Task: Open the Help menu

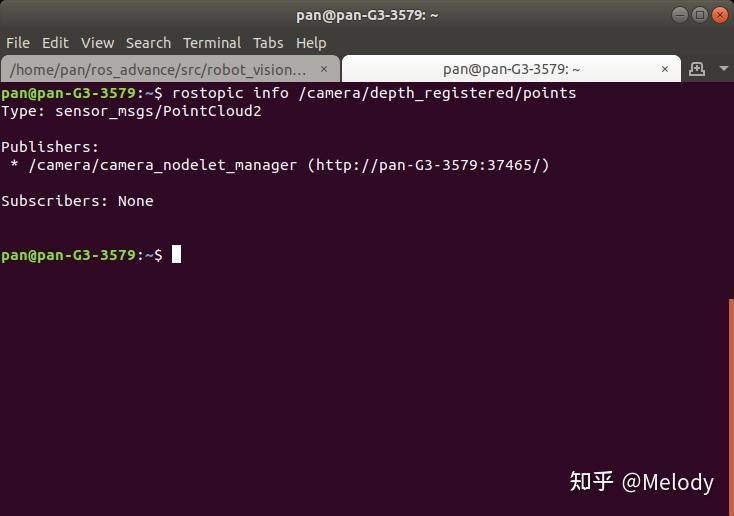Action: (311, 43)
